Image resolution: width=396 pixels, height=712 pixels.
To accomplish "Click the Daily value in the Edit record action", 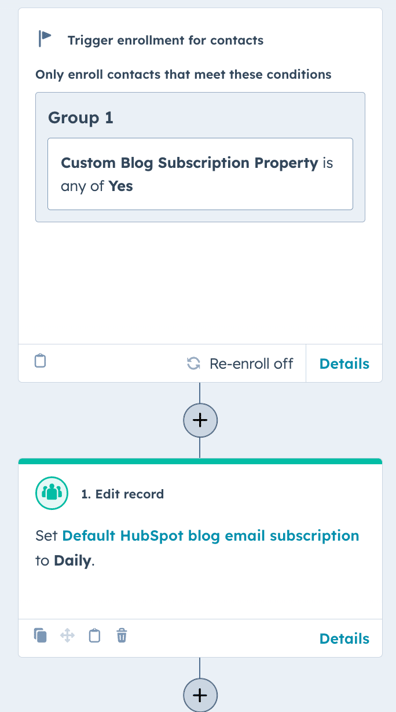I will (x=72, y=560).
